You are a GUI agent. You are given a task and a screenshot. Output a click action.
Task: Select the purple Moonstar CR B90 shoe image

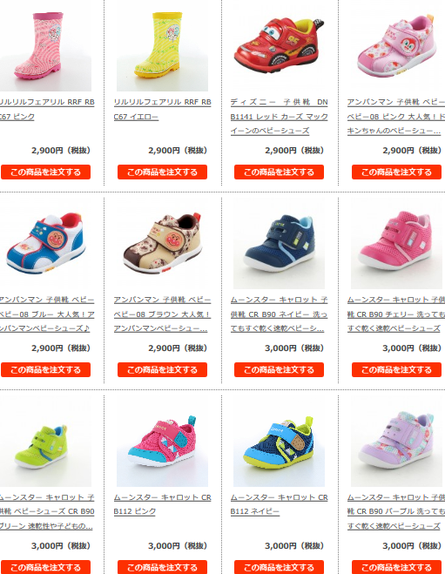tap(397, 441)
